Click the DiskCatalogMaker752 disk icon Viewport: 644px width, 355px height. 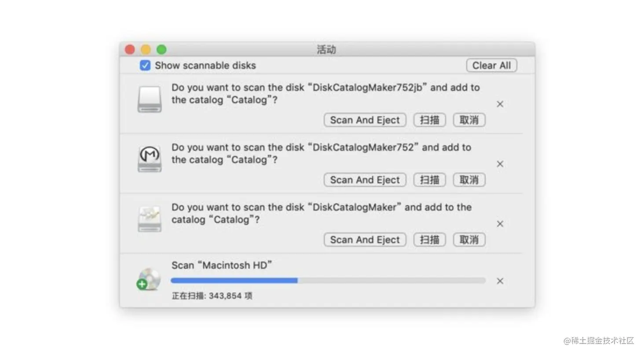click(x=150, y=159)
